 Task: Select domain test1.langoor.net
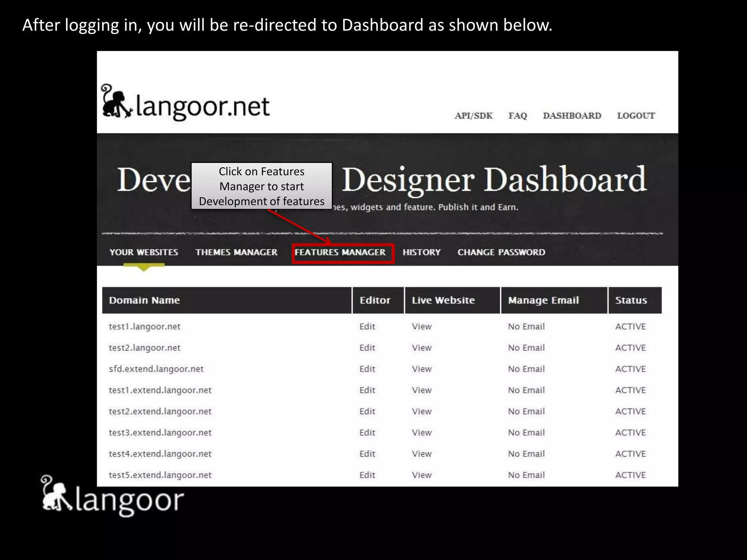pyautogui.click(x=144, y=327)
